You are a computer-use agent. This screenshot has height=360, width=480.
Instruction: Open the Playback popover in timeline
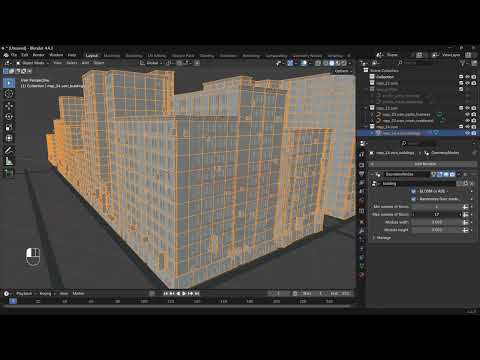(x=24, y=294)
